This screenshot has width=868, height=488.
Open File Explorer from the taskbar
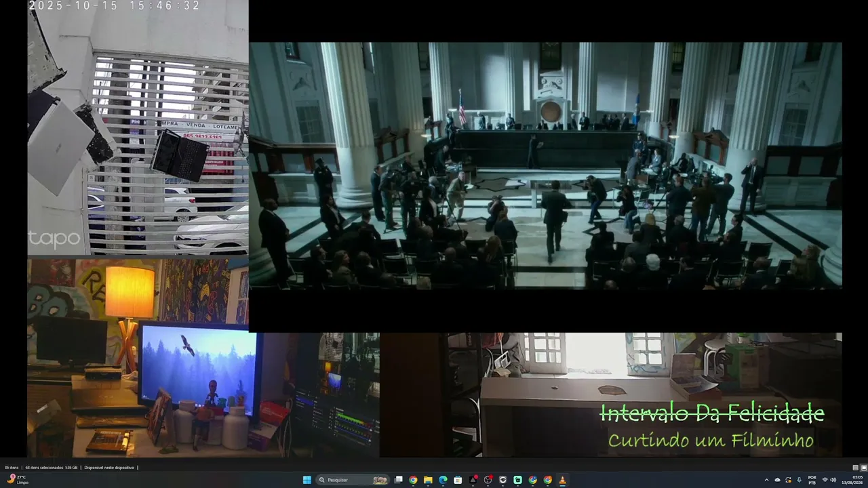click(428, 480)
